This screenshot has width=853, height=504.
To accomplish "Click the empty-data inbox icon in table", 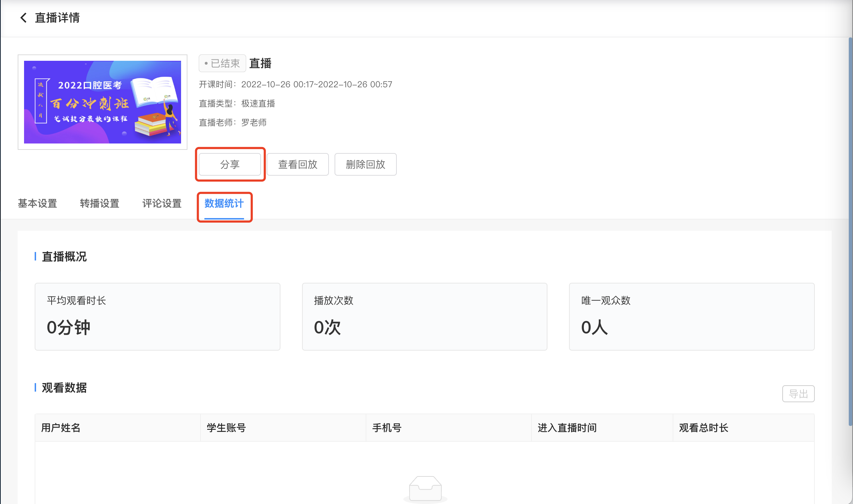I will coord(425,489).
